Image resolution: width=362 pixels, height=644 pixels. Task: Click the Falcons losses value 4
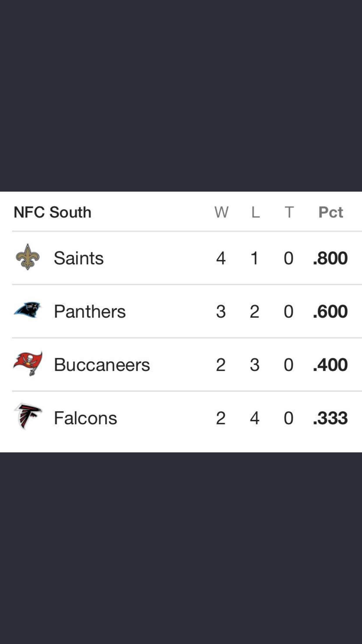click(255, 418)
